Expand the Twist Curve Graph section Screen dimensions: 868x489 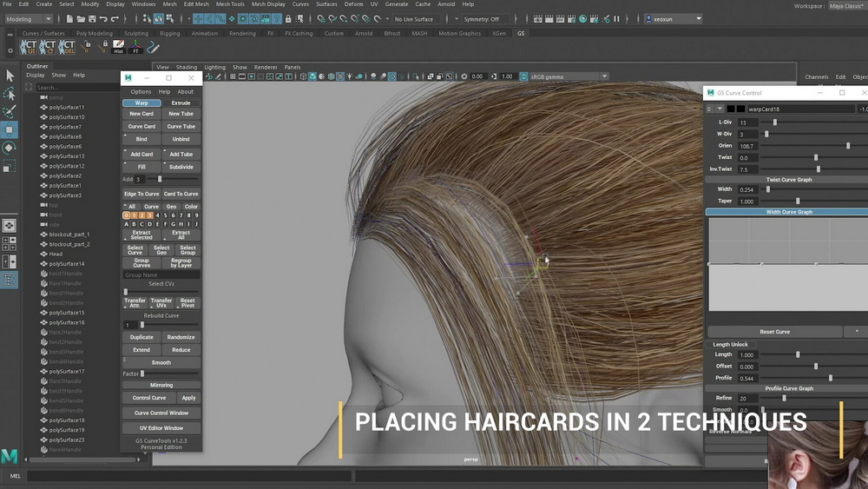(788, 180)
